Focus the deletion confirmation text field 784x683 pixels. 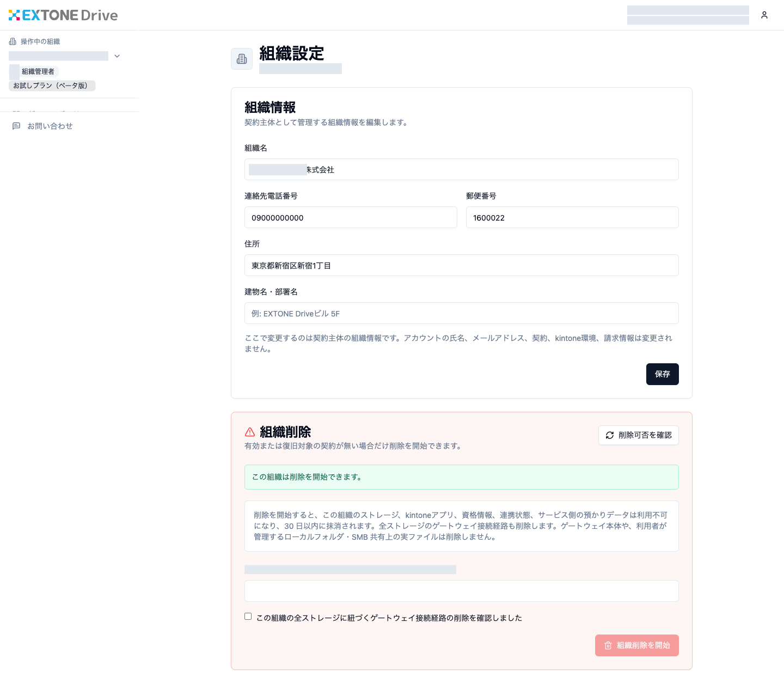(462, 591)
